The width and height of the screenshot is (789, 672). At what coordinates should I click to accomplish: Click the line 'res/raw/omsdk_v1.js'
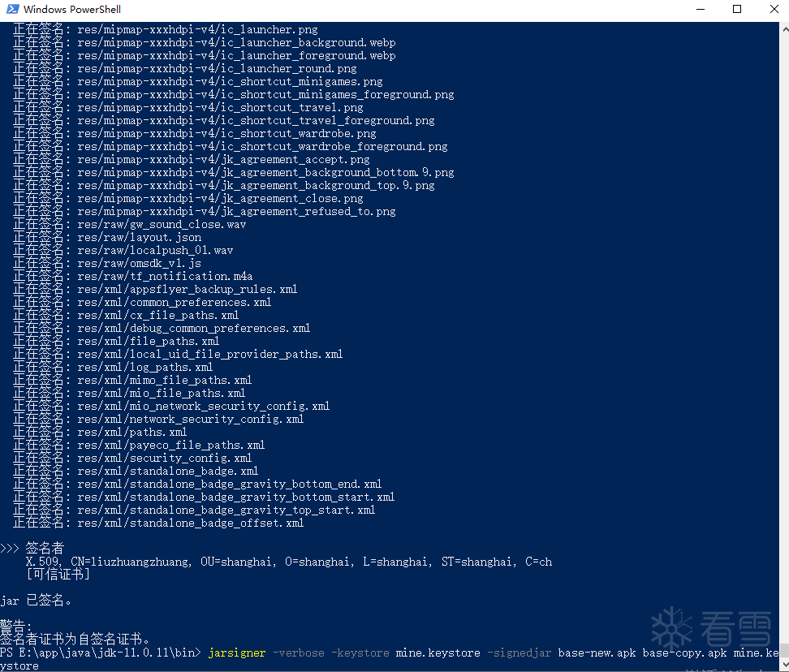(x=107, y=263)
